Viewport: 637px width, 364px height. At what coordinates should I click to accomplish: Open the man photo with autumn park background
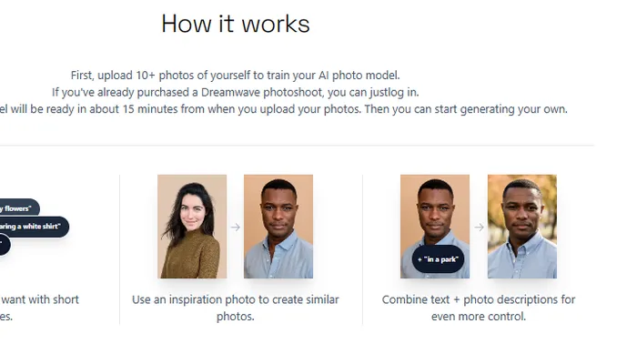pyautogui.click(x=521, y=227)
